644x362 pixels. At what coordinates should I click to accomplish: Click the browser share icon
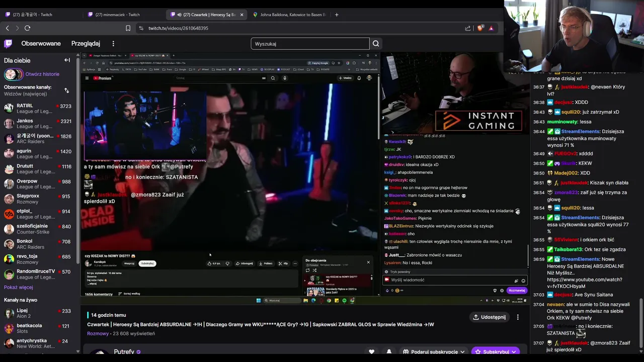pyautogui.click(x=468, y=28)
